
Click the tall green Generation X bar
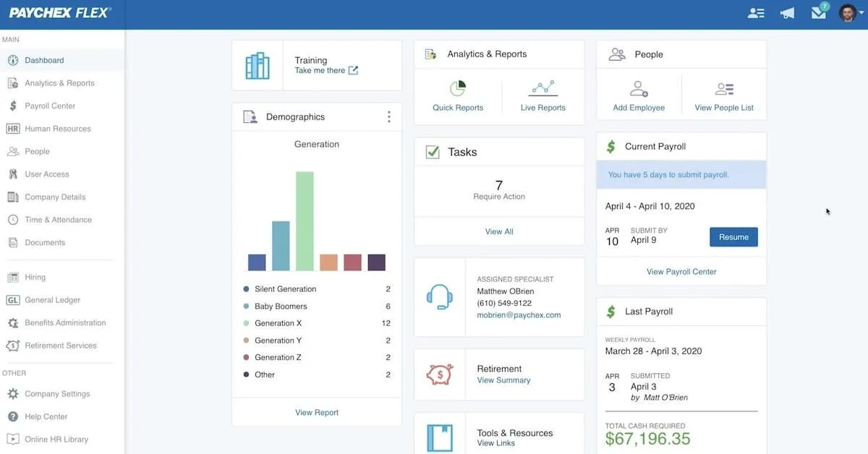click(305, 221)
